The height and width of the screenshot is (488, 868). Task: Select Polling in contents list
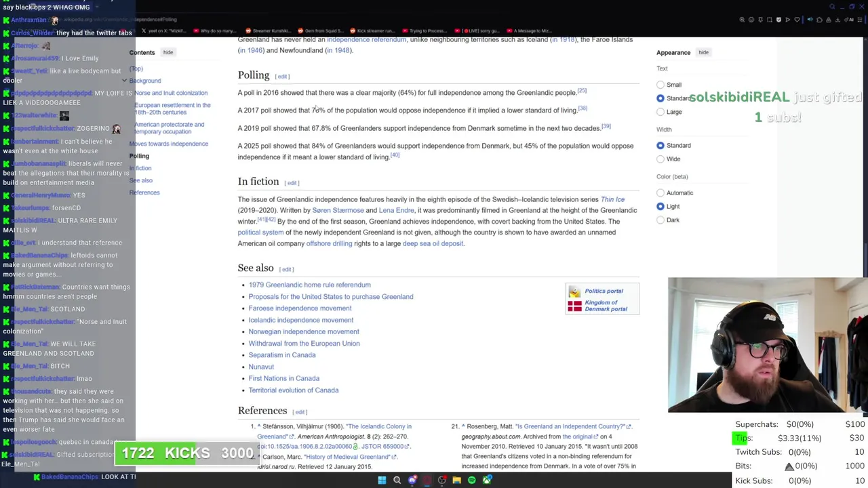tap(139, 156)
